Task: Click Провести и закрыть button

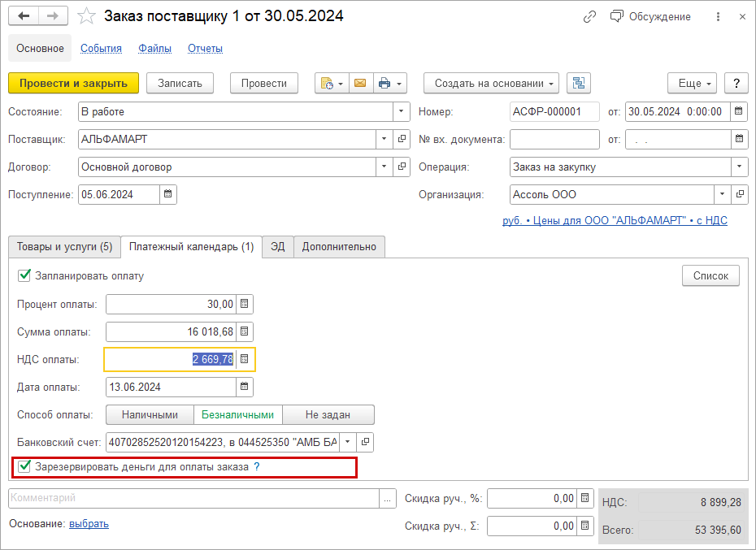Action: click(73, 83)
